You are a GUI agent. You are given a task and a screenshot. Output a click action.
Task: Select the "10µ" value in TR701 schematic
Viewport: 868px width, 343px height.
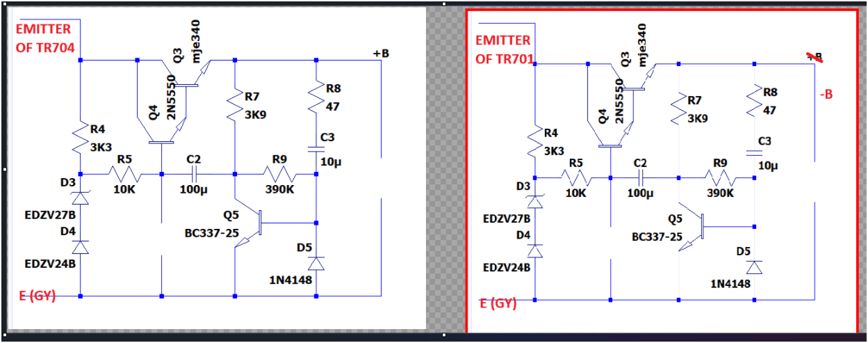coord(767,166)
